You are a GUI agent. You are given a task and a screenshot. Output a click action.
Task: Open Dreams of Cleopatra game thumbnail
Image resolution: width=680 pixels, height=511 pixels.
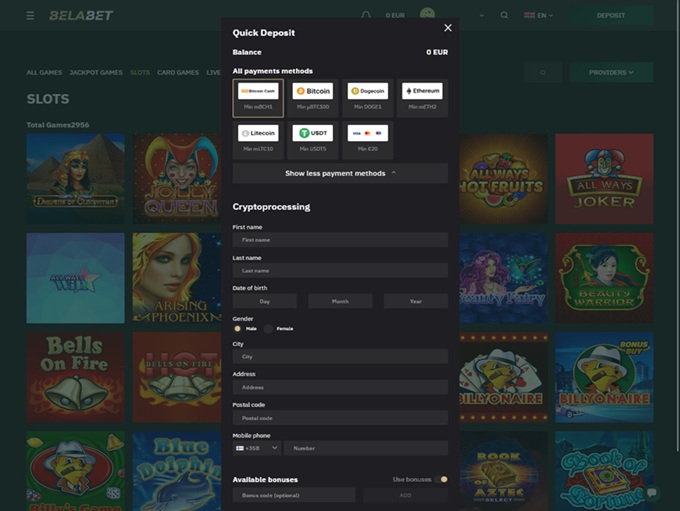(x=75, y=179)
